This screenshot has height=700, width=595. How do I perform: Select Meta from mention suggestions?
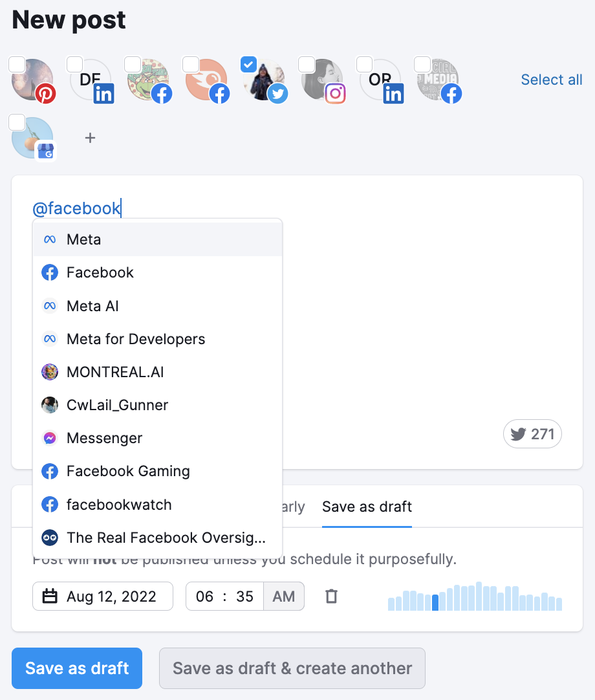click(x=158, y=239)
